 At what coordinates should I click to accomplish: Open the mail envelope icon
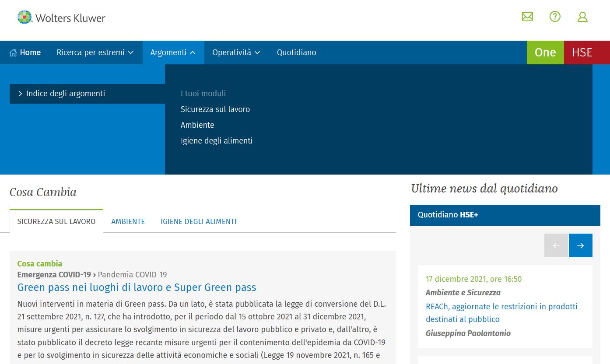point(527,17)
